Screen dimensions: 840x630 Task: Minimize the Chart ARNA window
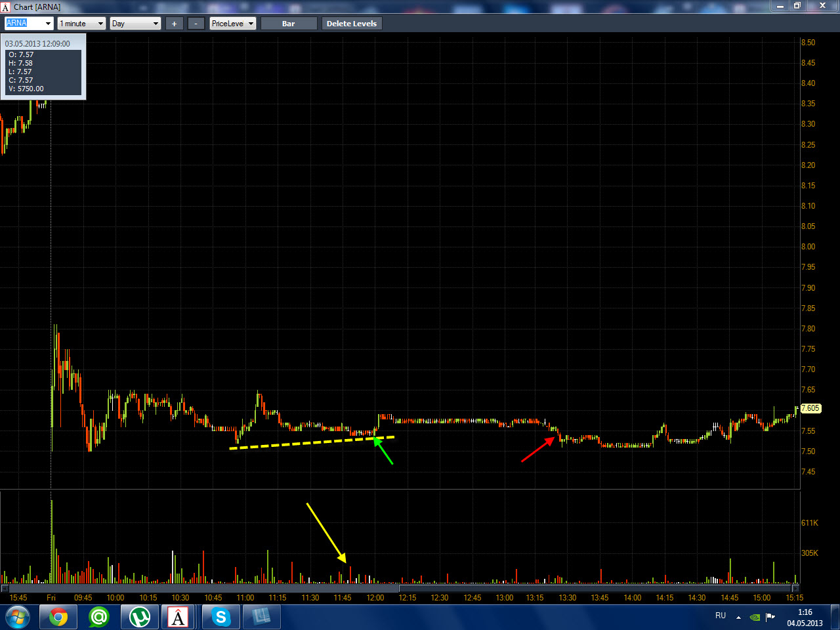tap(780, 6)
